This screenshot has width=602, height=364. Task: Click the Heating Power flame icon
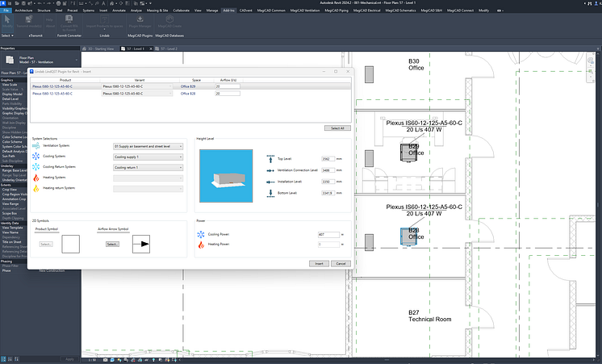(x=201, y=245)
